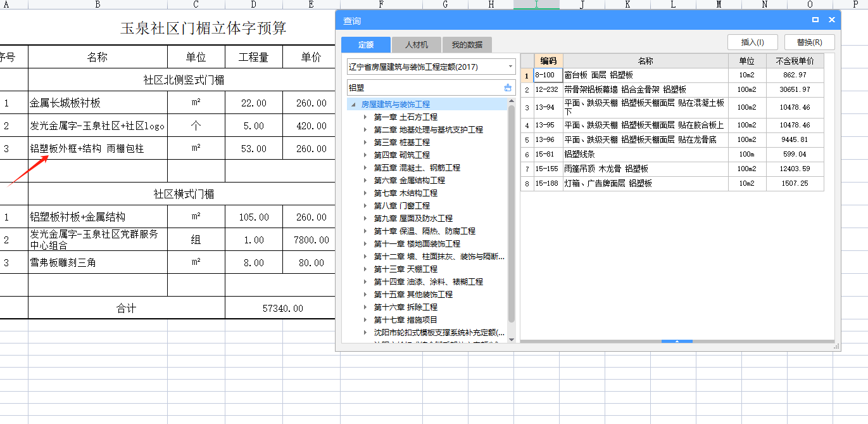This screenshot has width=868, height=424.
Task: Switch to the 定额 tab
Action: (x=366, y=45)
